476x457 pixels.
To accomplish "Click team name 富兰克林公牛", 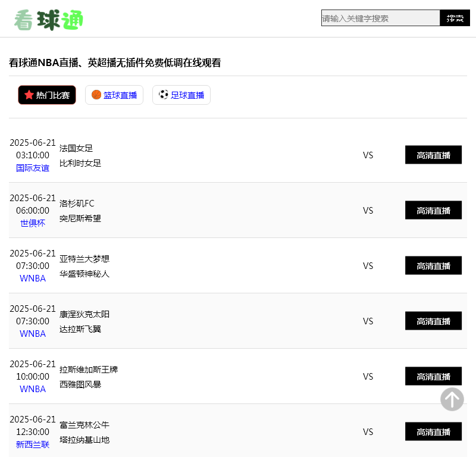I will (x=84, y=425).
